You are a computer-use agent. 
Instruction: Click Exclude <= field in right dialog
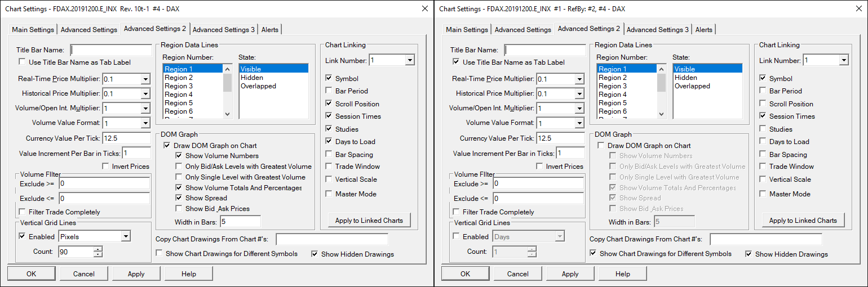pyautogui.click(x=538, y=198)
